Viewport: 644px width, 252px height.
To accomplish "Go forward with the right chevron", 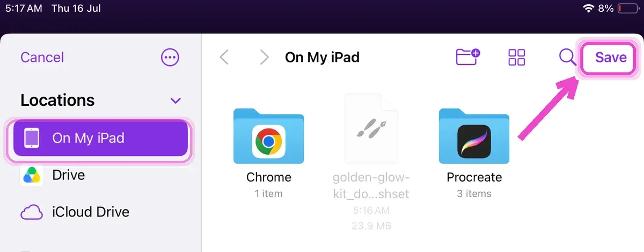I will [264, 57].
